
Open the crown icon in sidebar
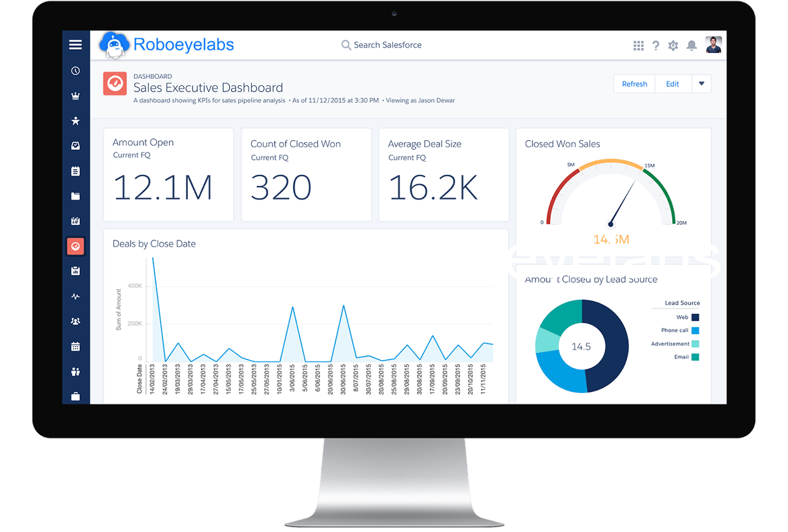76,96
